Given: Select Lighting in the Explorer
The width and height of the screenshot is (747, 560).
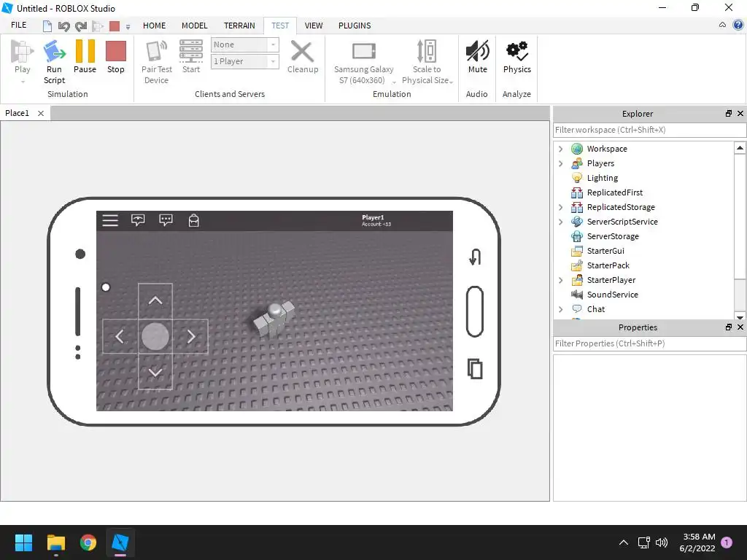Looking at the screenshot, I should pos(602,178).
